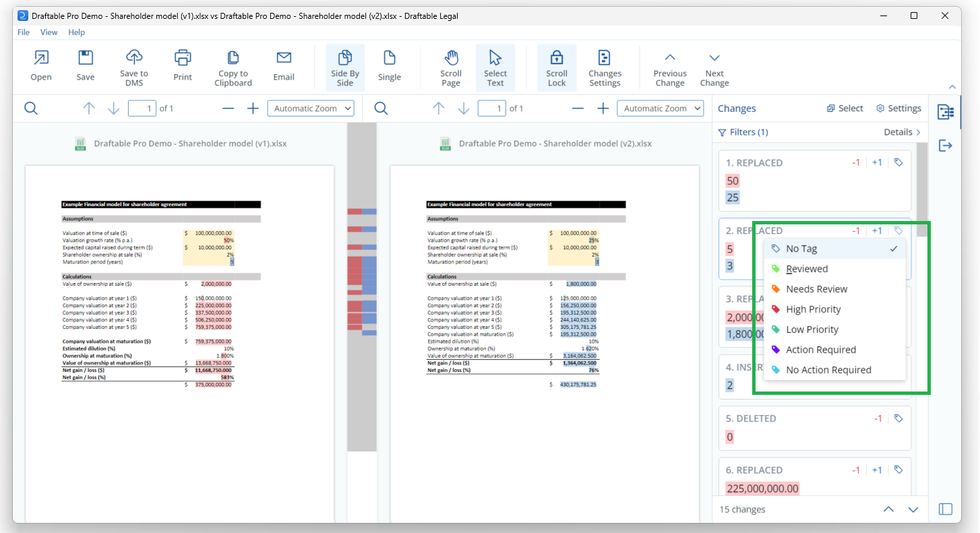Screen dimensions: 980x533
Task: Open left pane Automatic Zoom dropdown
Action: 311,108
